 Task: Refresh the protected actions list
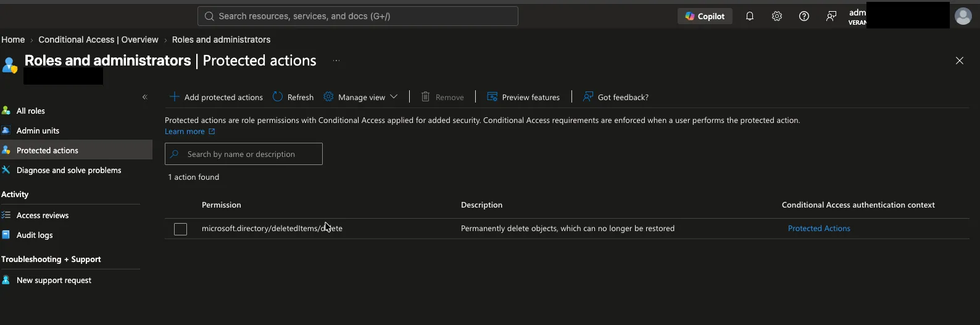[x=293, y=97]
